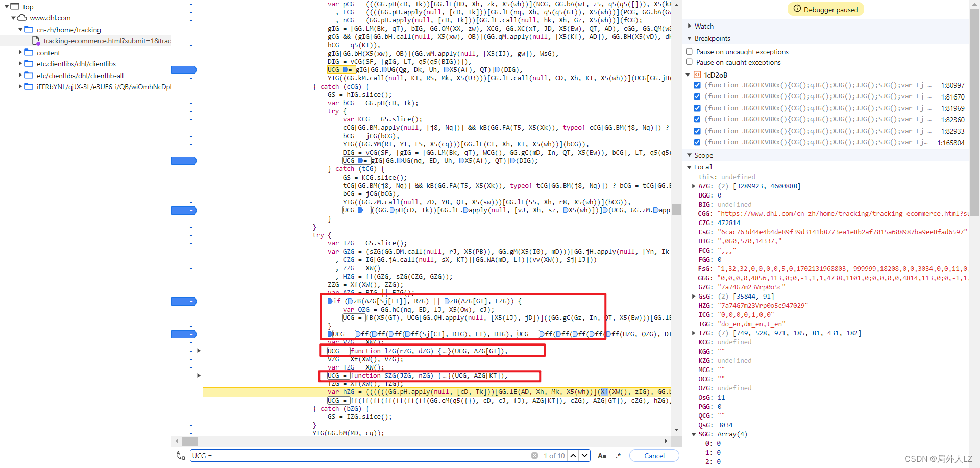The image size is (980, 468).
Task: Enable Pause on uncaught exceptions
Action: click(690, 52)
